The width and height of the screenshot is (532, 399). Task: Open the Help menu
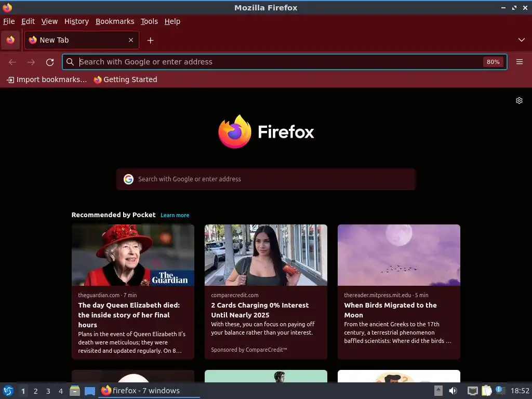click(x=172, y=21)
